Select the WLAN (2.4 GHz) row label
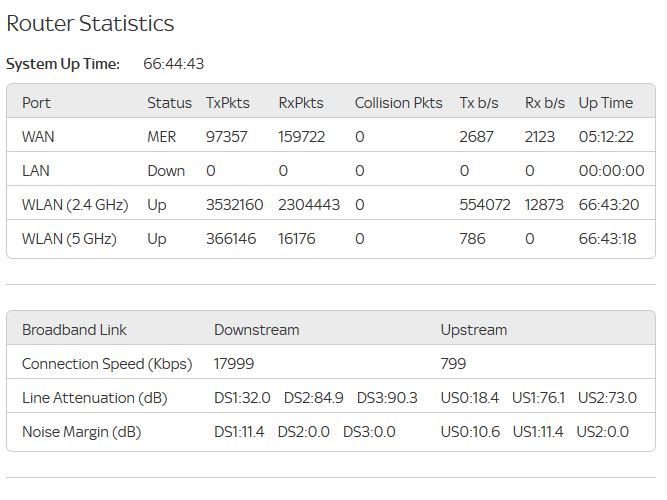The width and height of the screenshot is (667, 500). (x=75, y=205)
